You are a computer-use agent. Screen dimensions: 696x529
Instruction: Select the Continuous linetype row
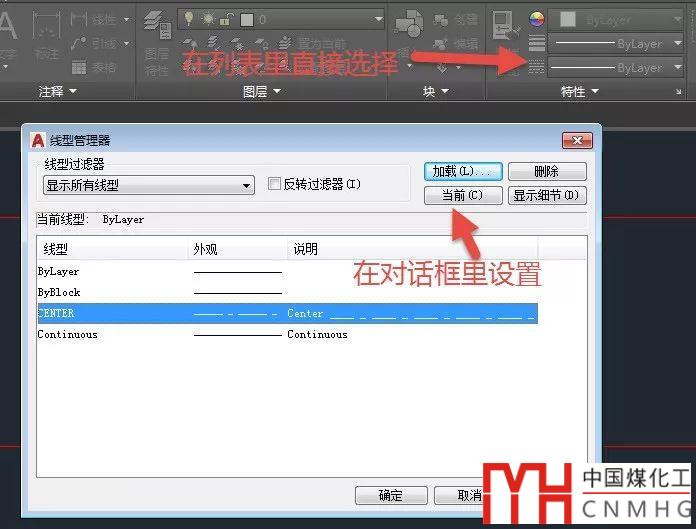[288, 334]
